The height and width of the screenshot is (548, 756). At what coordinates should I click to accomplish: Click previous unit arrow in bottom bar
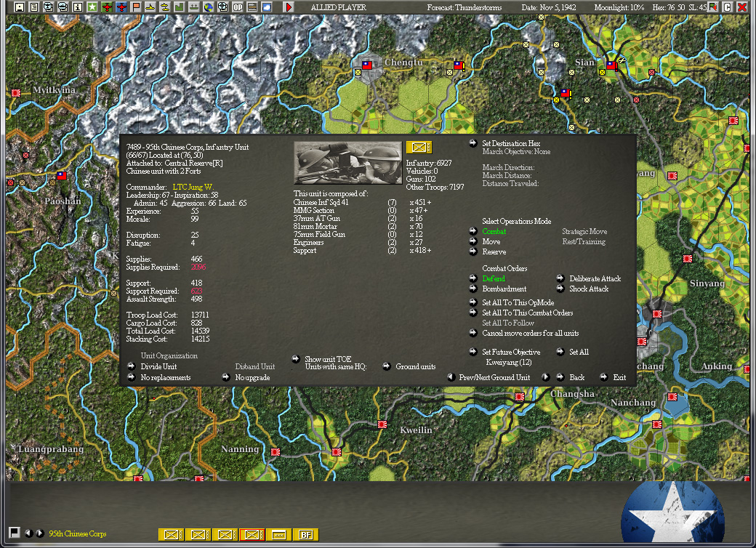coord(29,533)
